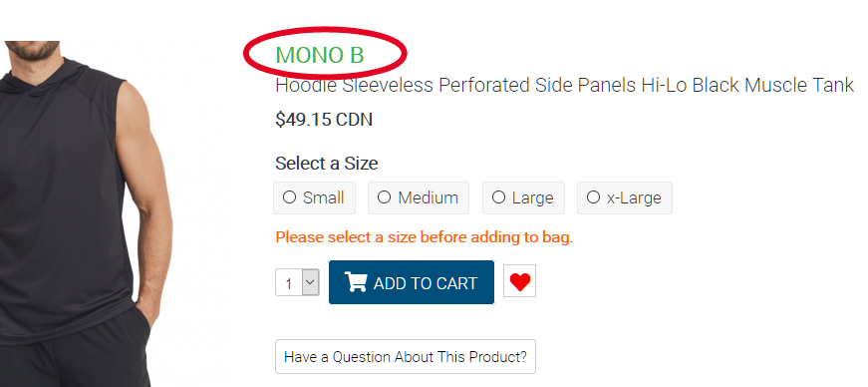Viewport: 868px width, 387px height.
Task: Open the quantity dropdown arrow
Action: tap(311, 282)
